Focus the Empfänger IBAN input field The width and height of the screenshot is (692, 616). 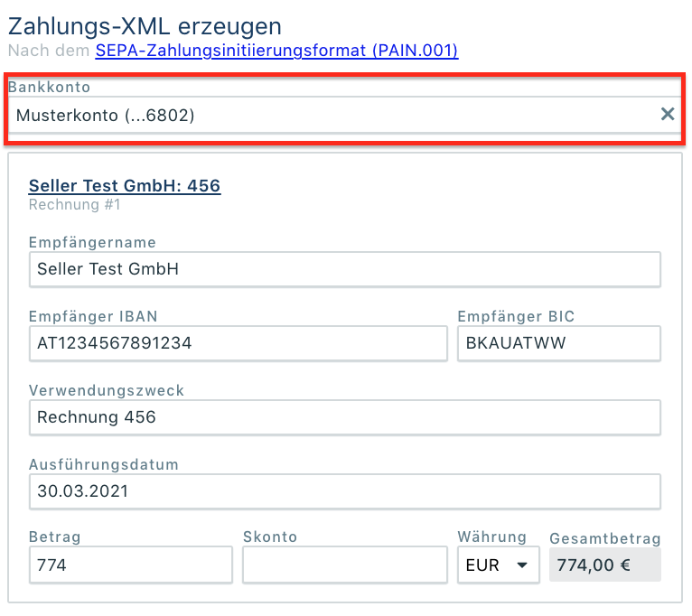pyautogui.click(x=238, y=343)
